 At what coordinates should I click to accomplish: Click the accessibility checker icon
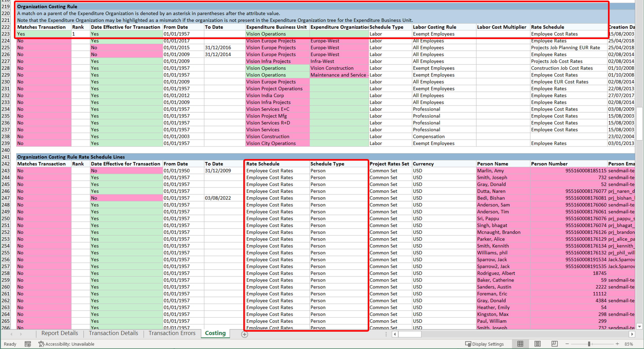click(41, 344)
